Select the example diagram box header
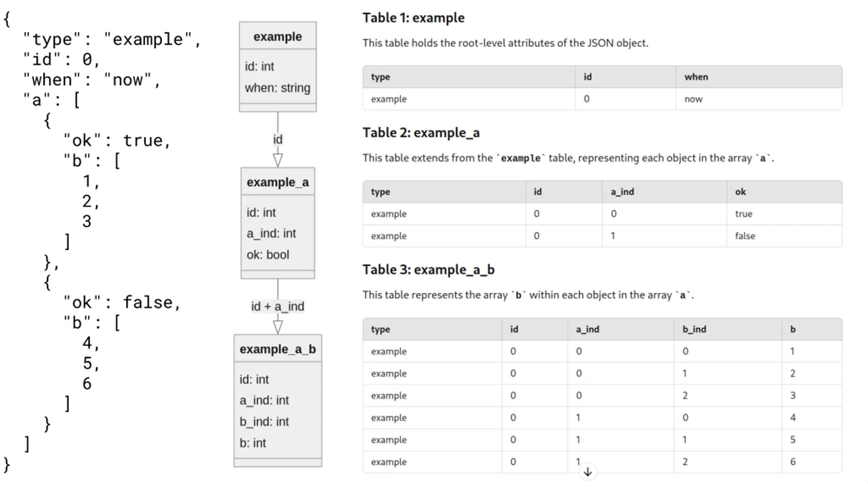The height and width of the screenshot is (488, 868). click(278, 36)
